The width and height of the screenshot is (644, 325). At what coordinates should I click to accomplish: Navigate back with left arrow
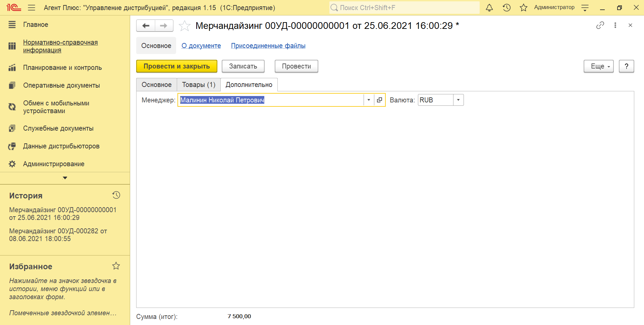click(146, 26)
